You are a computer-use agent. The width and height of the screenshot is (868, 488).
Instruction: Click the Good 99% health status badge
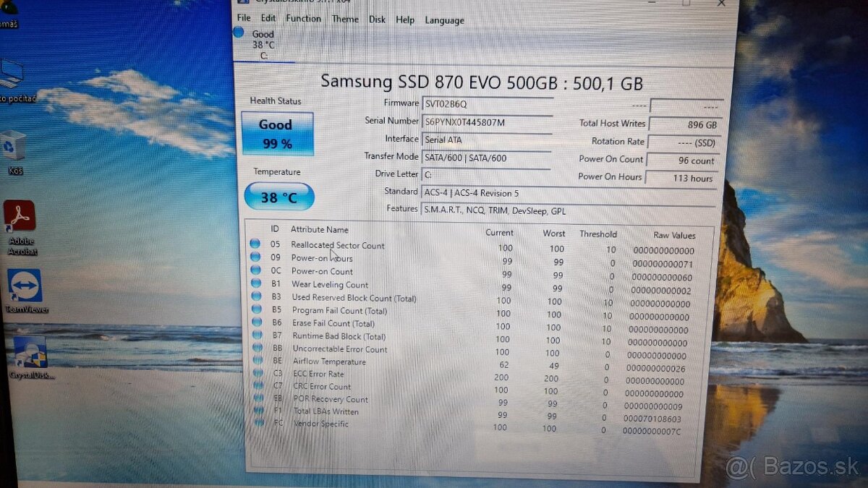(x=277, y=132)
